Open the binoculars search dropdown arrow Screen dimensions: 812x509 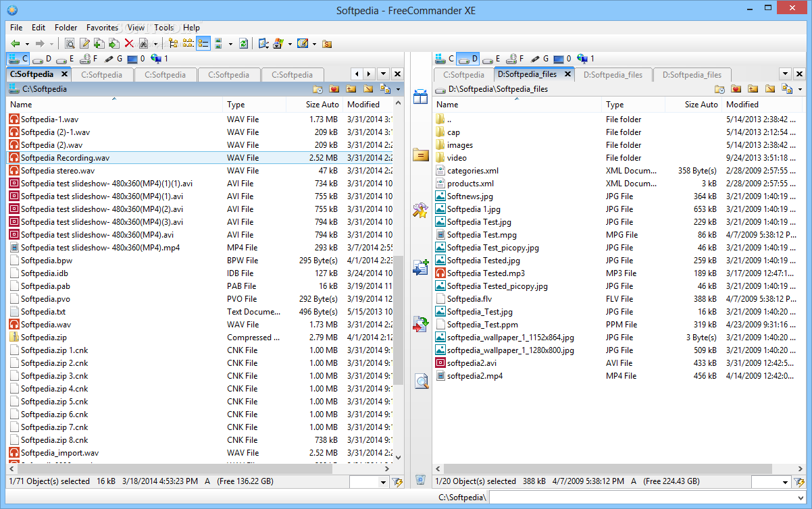click(155, 44)
